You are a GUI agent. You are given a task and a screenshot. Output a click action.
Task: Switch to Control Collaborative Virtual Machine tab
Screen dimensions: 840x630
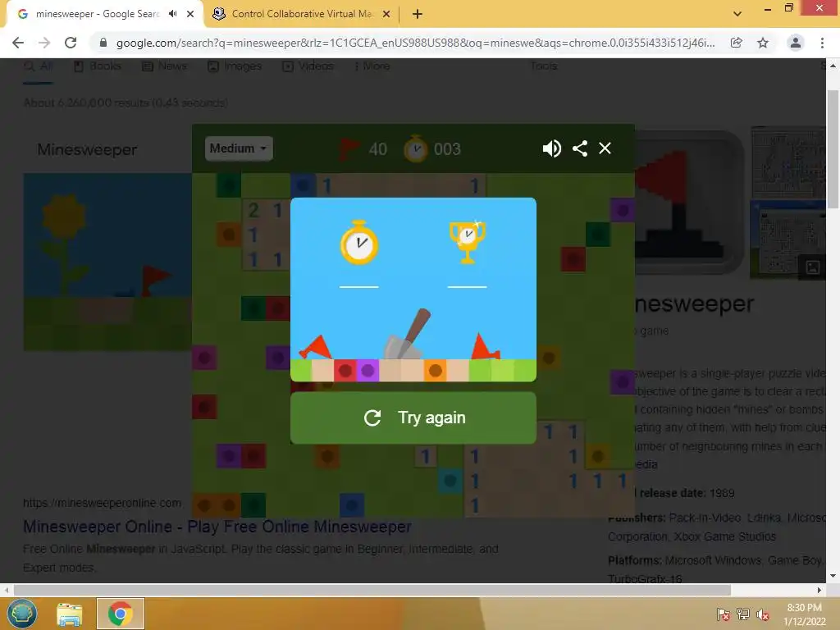click(302, 14)
